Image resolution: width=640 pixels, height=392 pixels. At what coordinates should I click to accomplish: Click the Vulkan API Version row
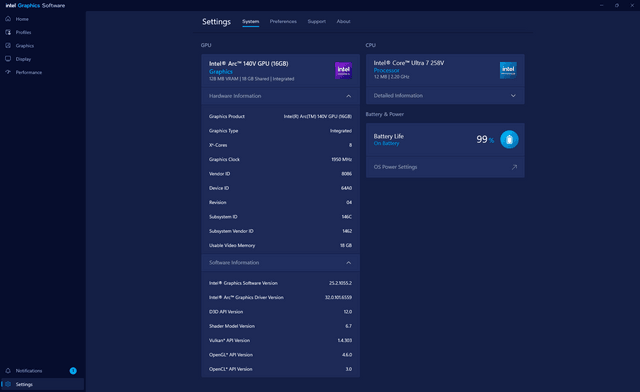(x=280, y=340)
